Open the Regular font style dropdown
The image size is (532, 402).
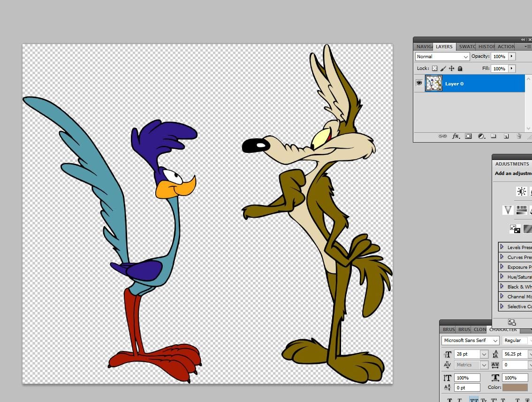(517, 340)
